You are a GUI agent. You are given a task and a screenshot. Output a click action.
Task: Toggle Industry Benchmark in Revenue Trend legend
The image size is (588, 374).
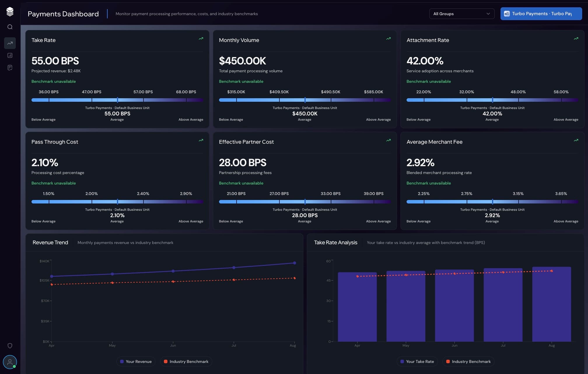pos(186,361)
